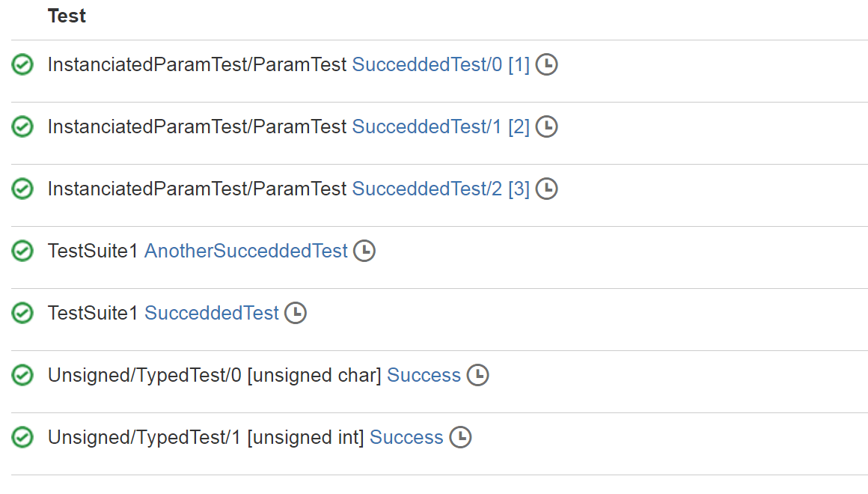
Task: Open history clock for unsigned char Success
Action: click(x=477, y=375)
